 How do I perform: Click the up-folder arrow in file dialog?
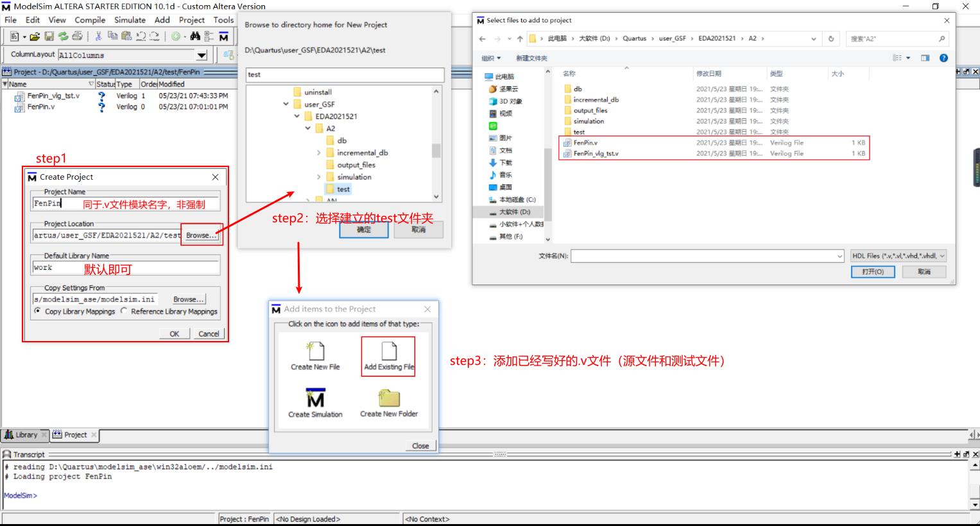[520, 39]
